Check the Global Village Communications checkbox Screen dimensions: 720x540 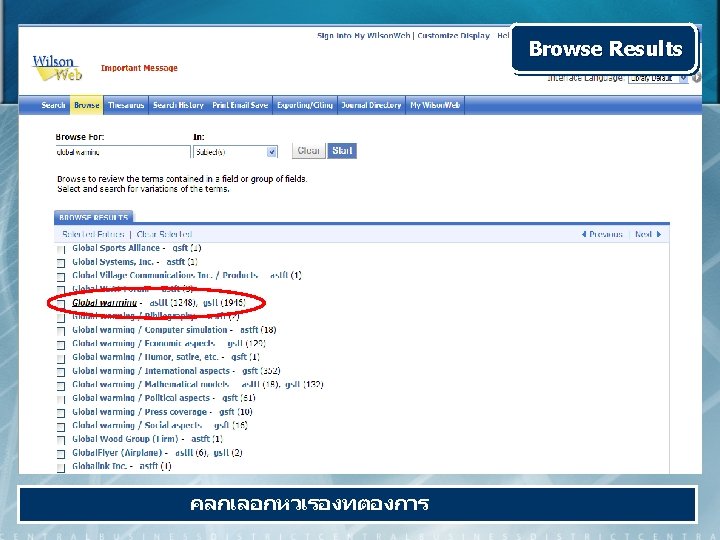click(61, 277)
